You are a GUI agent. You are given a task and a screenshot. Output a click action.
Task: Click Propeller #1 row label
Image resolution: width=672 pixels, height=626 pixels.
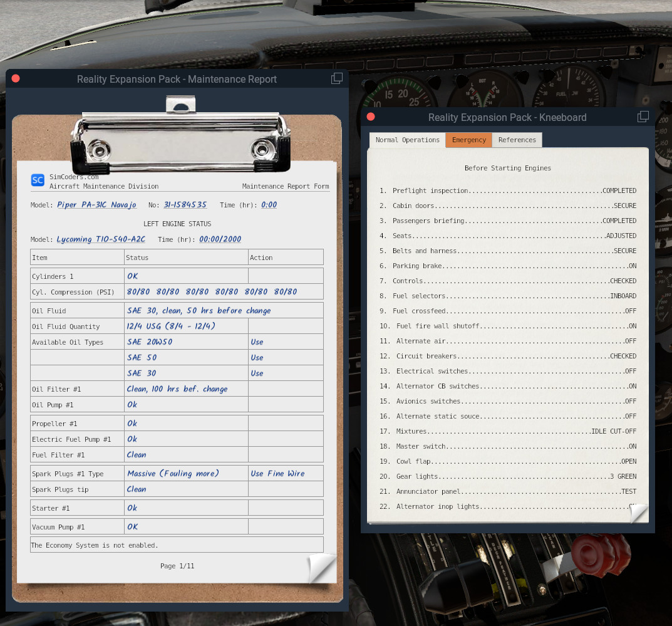tap(54, 424)
